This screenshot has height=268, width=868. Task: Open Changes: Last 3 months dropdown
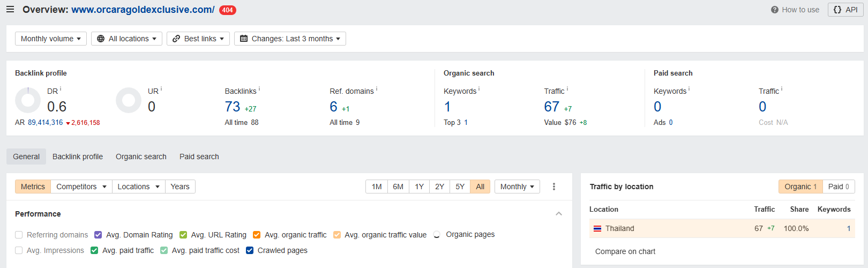(290, 39)
